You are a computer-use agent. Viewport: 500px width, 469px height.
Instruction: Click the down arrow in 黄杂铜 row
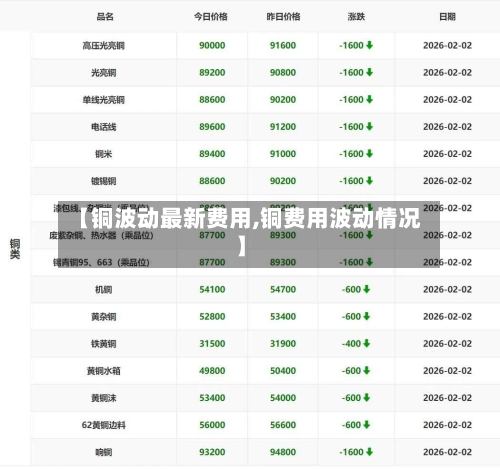tap(367, 316)
